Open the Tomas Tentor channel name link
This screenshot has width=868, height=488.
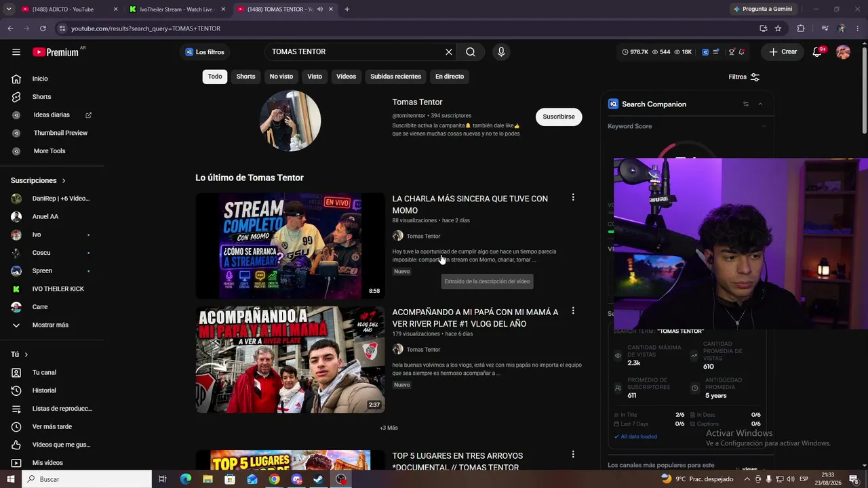pos(417,102)
